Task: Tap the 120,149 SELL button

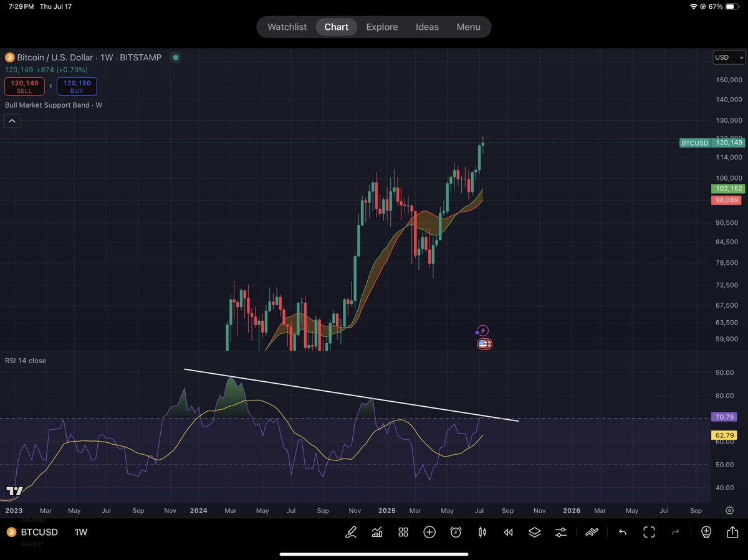Action: [x=24, y=87]
